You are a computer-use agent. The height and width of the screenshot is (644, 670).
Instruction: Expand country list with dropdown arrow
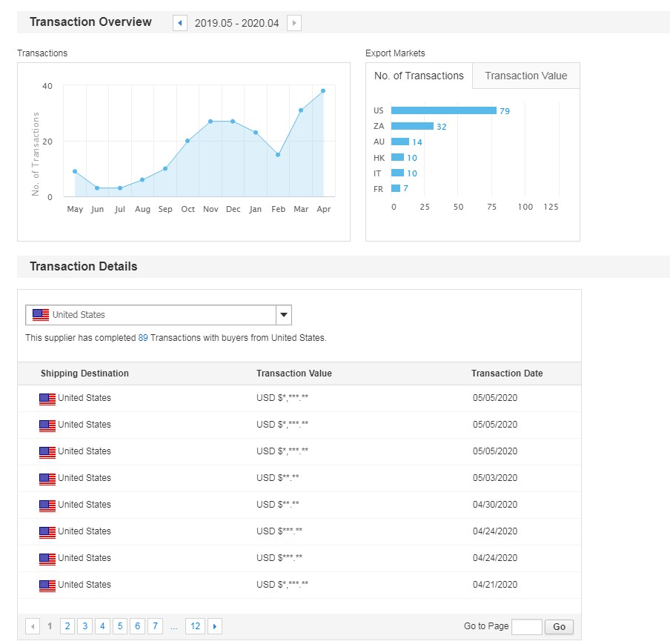coord(283,315)
